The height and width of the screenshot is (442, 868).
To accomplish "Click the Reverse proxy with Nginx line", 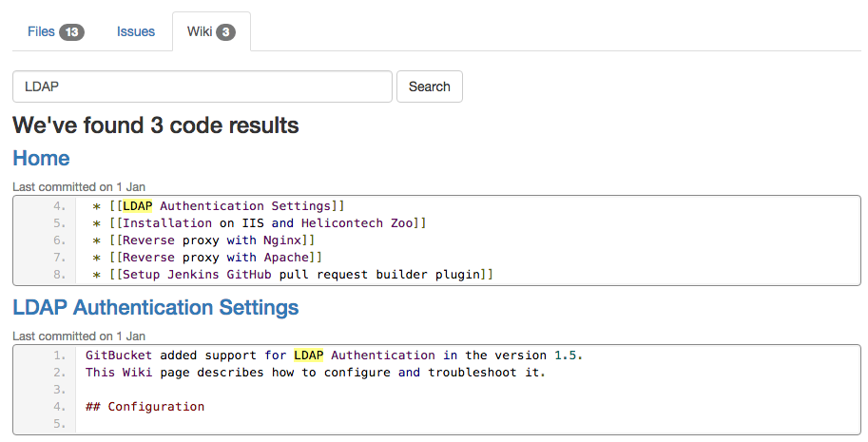I will click(203, 240).
